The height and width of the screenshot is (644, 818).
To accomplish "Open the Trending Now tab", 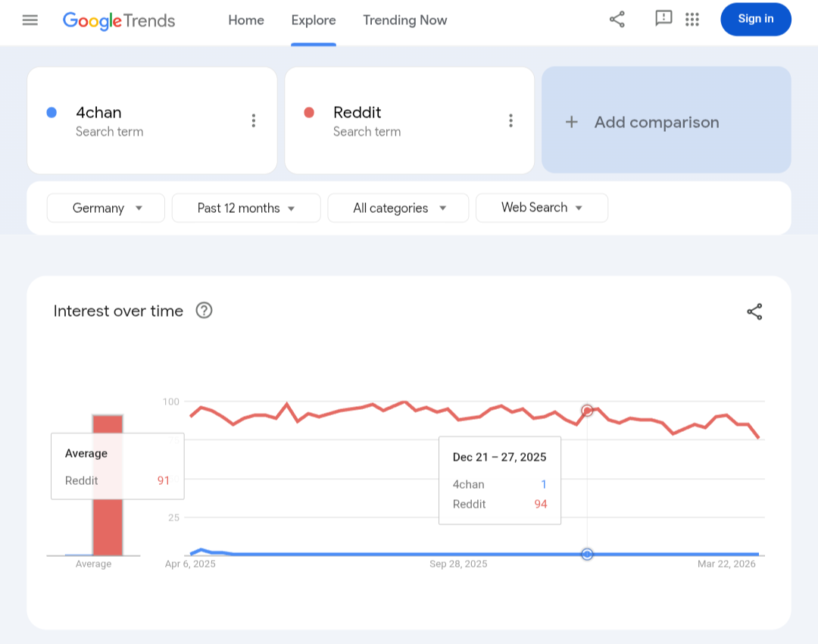I will (x=404, y=20).
